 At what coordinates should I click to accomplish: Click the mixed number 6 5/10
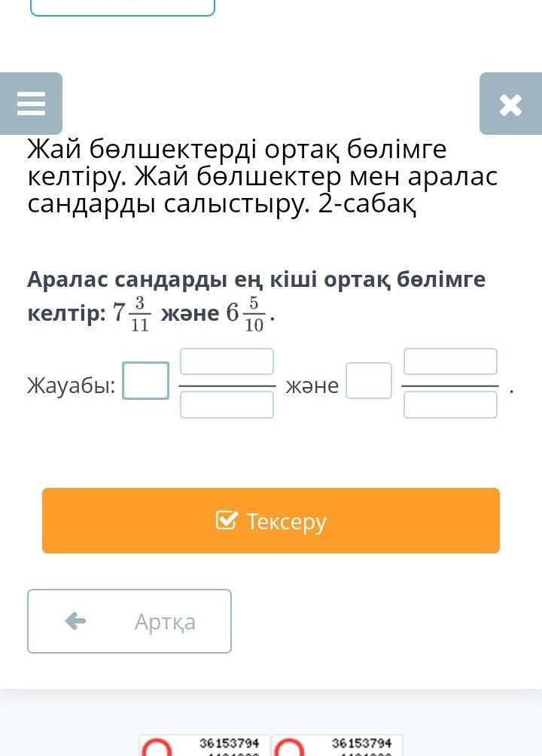coord(246,313)
